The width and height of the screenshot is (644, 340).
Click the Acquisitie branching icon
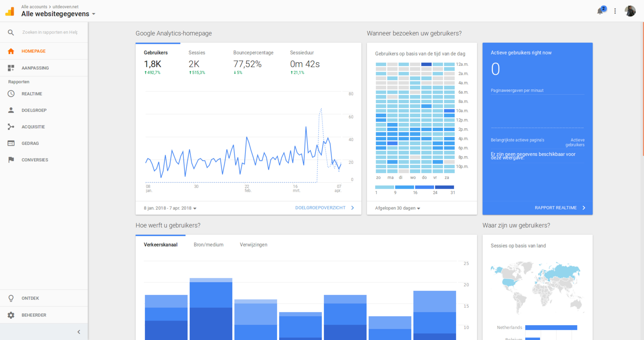point(11,127)
